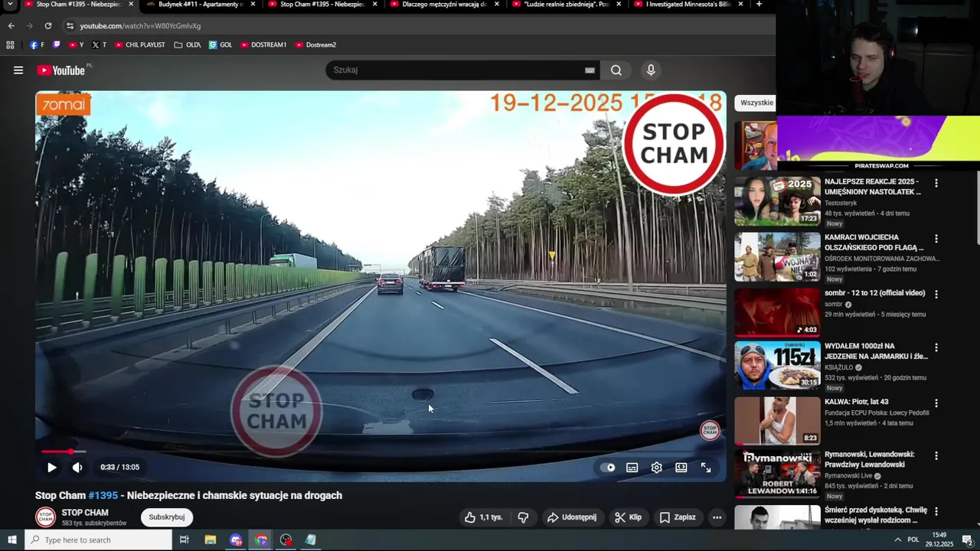Mute the video volume
The image size is (980, 551).
click(x=77, y=468)
